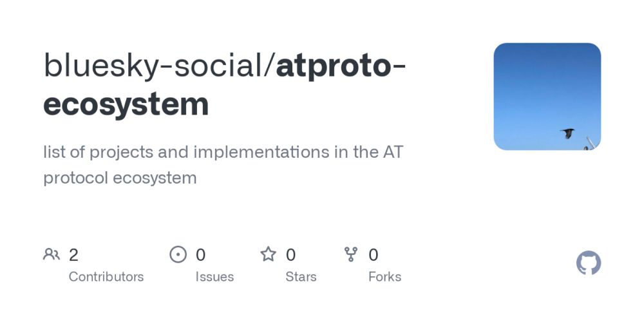The height and width of the screenshot is (322, 644).
Task: Click the zero count above Issues
Action: (200, 255)
